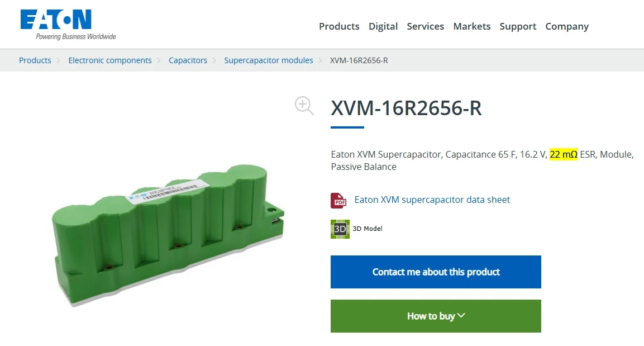Screen dimensions: 644x346
Task: Open the Products menu
Action: pyautogui.click(x=339, y=26)
